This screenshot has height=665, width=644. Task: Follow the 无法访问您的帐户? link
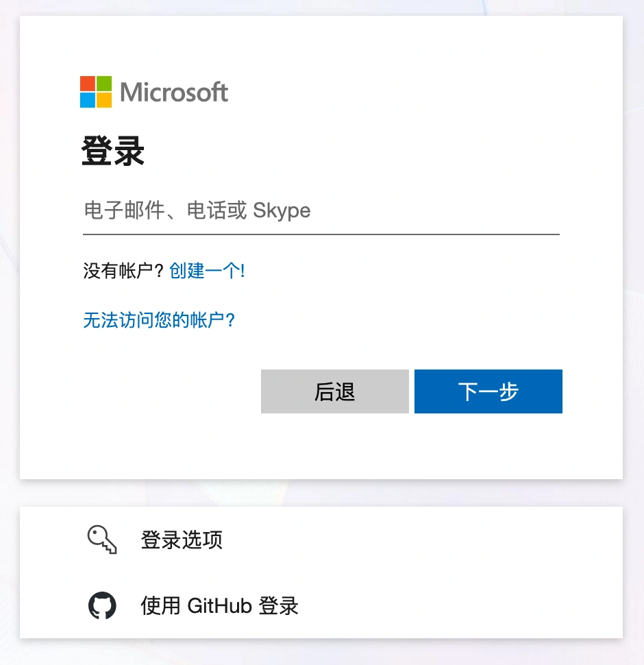coord(159,320)
